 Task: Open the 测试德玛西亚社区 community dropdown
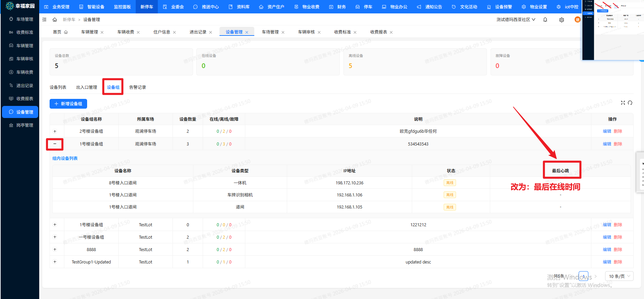point(516,20)
